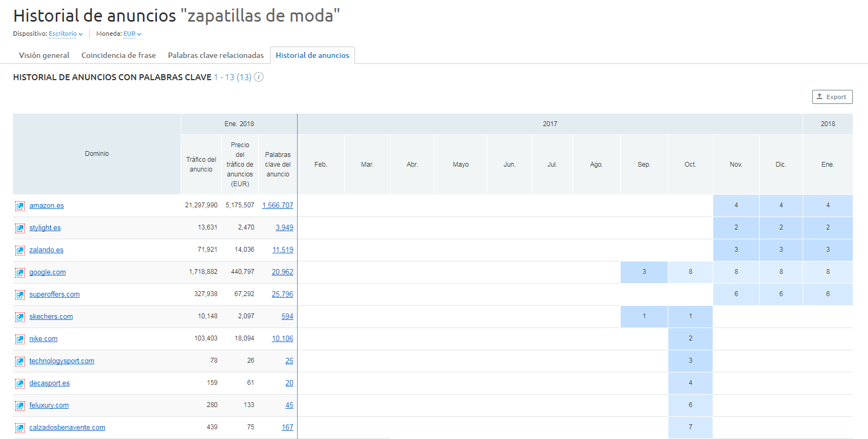Switch to Visión general tab
The image size is (868, 439).
(44, 55)
